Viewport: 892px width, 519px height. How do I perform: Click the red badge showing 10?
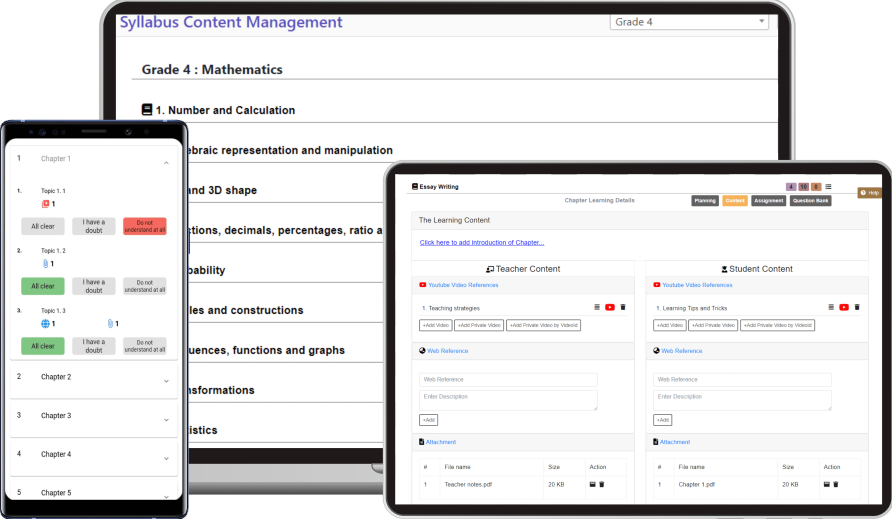[x=803, y=187]
